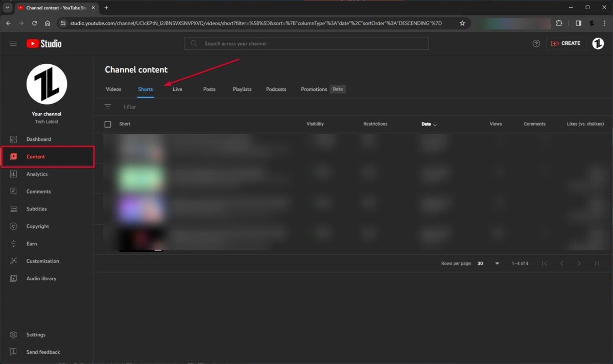Image resolution: width=613 pixels, height=364 pixels.
Task: Go to next page with the pagination arrow
Action: pos(579,263)
